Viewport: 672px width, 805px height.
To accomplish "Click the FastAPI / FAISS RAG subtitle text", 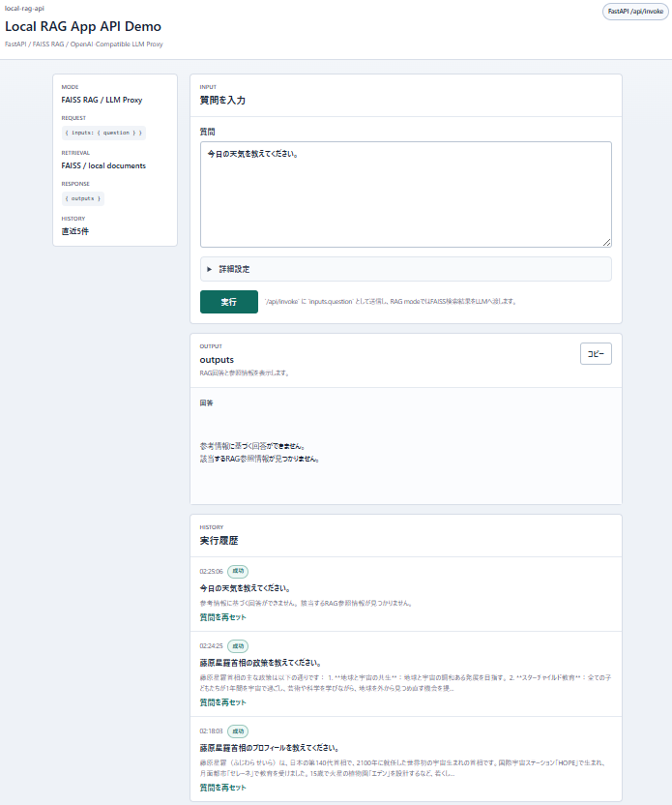I will click(83, 45).
